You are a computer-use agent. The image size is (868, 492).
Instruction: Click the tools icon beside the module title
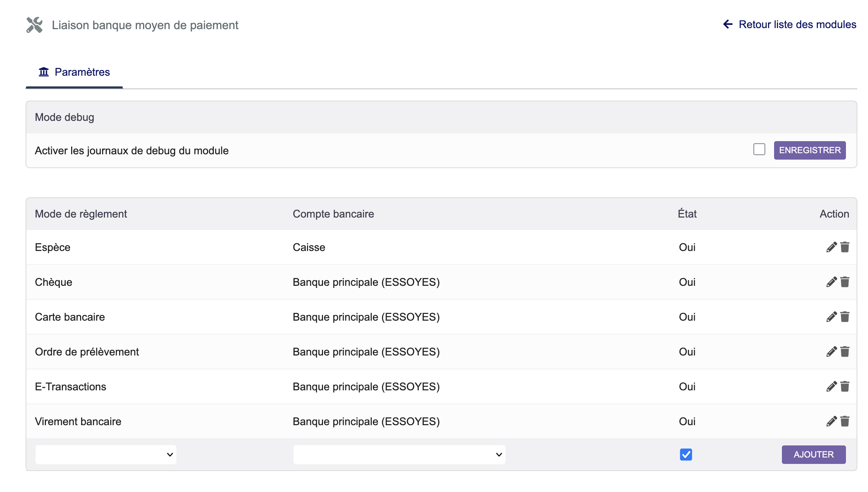pos(35,25)
